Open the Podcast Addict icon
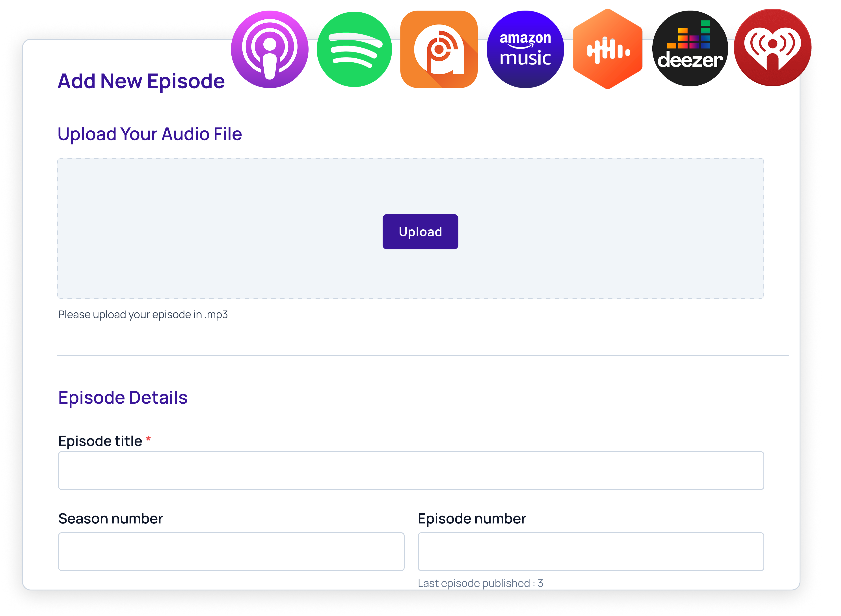 click(x=439, y=49)
